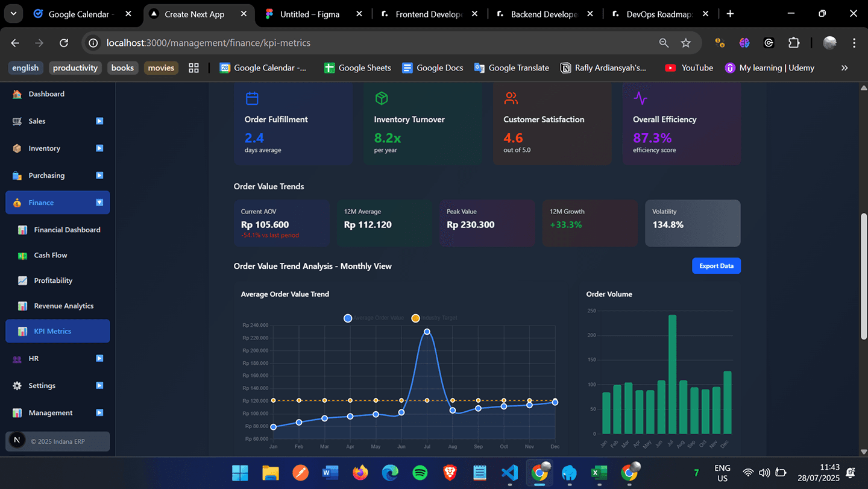Select the KPI Metrics chart icon
868x489 pixels.
[x=22, y=331]
